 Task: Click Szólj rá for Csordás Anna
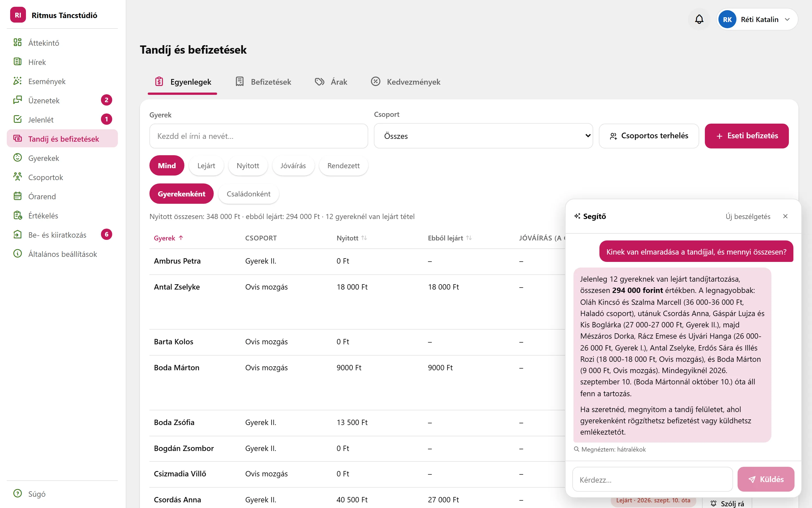(727, 503)
